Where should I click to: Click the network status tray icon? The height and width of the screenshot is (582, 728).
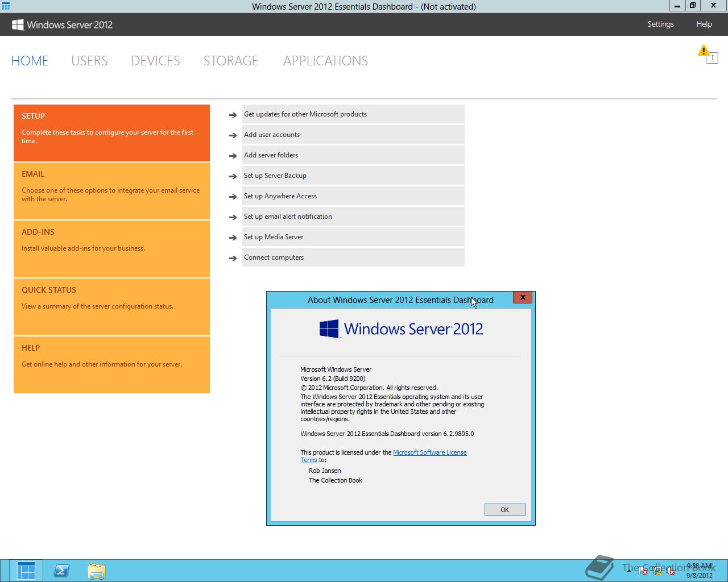click(x=657, y=571)
